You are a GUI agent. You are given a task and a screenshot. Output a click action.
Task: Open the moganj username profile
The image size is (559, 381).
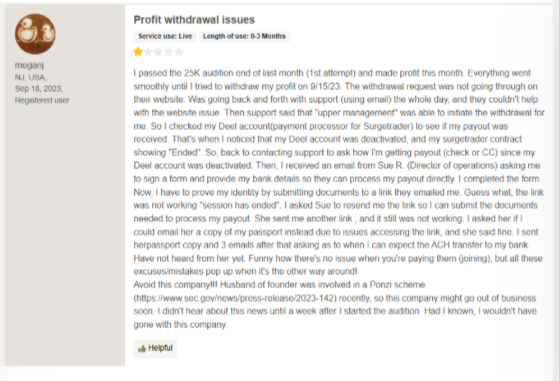coord(29,65)
